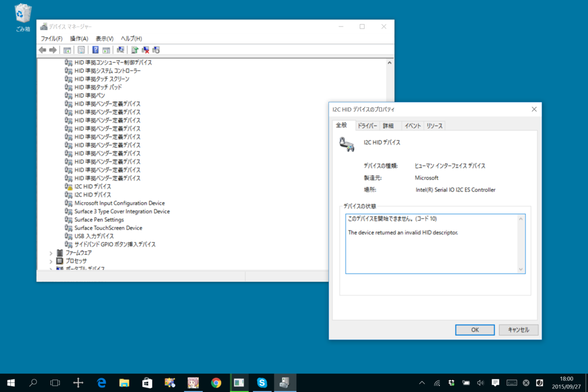The width and height of the screenshot is (588, 392).
Task: Expand the ファームウェア category
Action: 51,253
